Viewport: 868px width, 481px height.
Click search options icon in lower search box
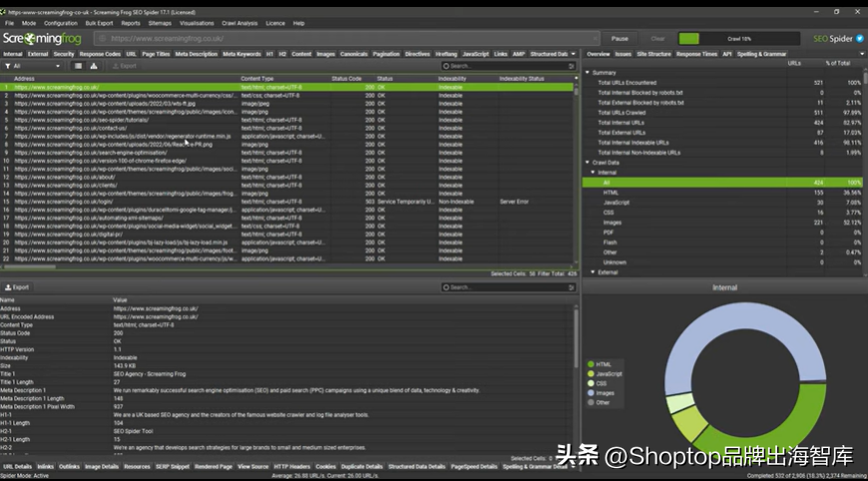click(572, 287)
